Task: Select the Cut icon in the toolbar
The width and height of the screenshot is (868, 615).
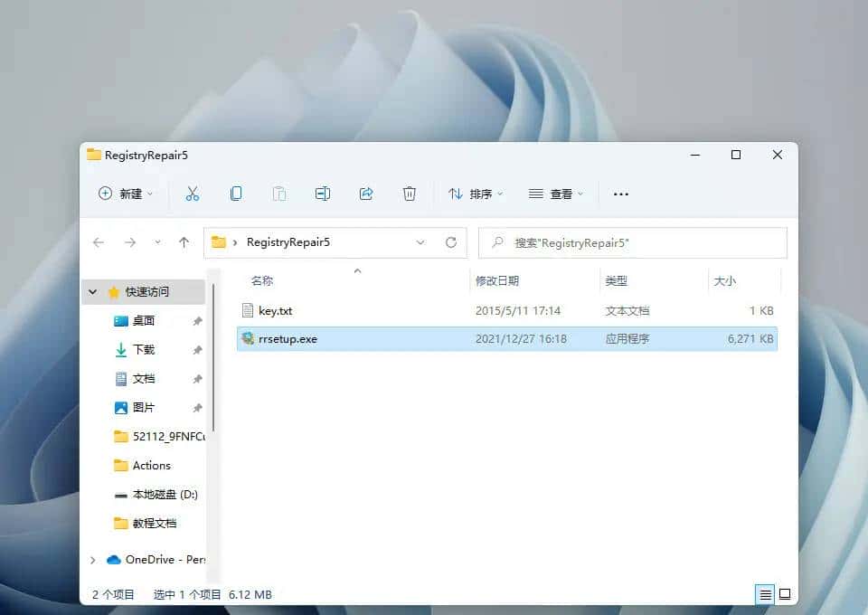Action: (192, 193)
